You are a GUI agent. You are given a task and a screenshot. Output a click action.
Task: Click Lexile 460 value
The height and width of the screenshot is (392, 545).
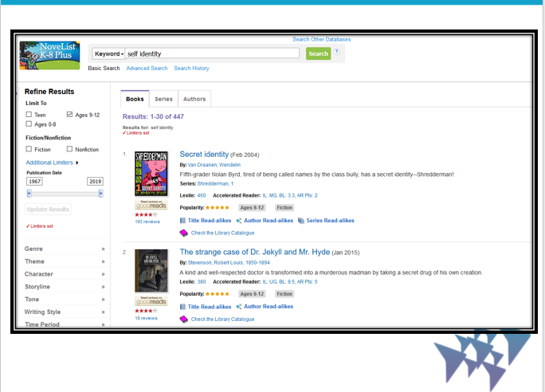pyautogui.click(x=202, y=195)
